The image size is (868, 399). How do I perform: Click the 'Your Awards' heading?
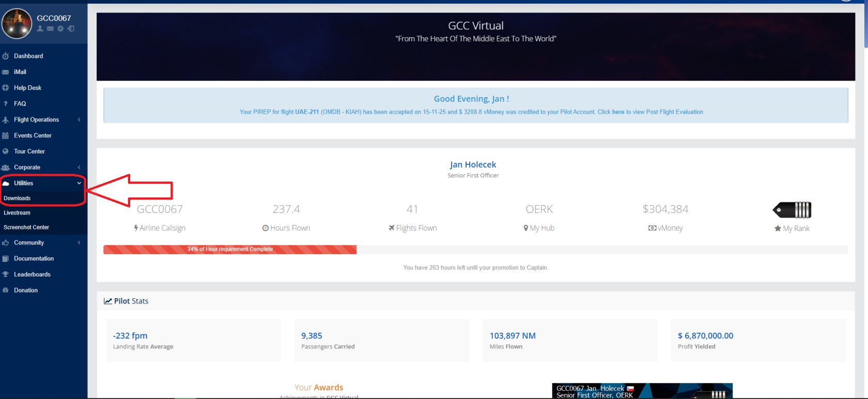[319, 388]
